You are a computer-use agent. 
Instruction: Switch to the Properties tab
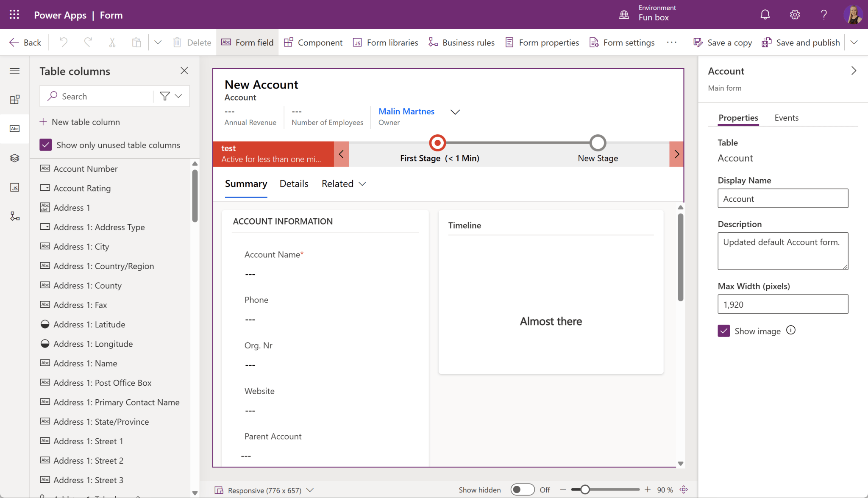pyautogui.click(x=738, y=118)
